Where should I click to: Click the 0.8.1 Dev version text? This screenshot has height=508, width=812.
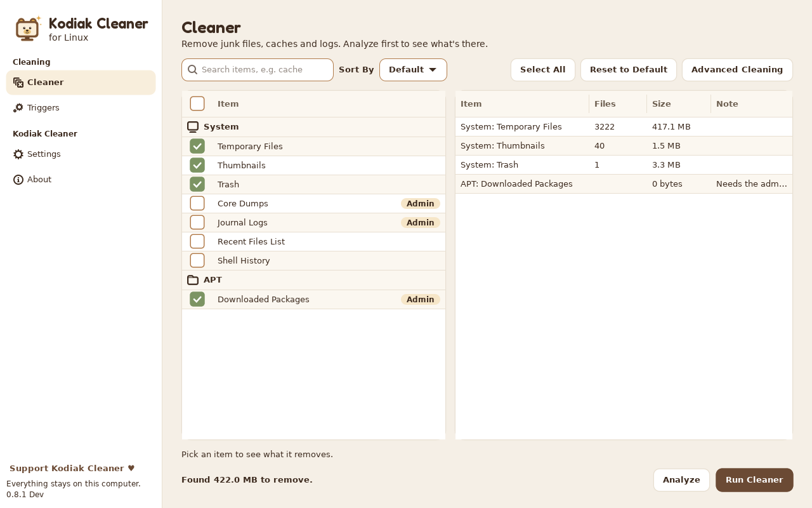[x=25, y=495]
